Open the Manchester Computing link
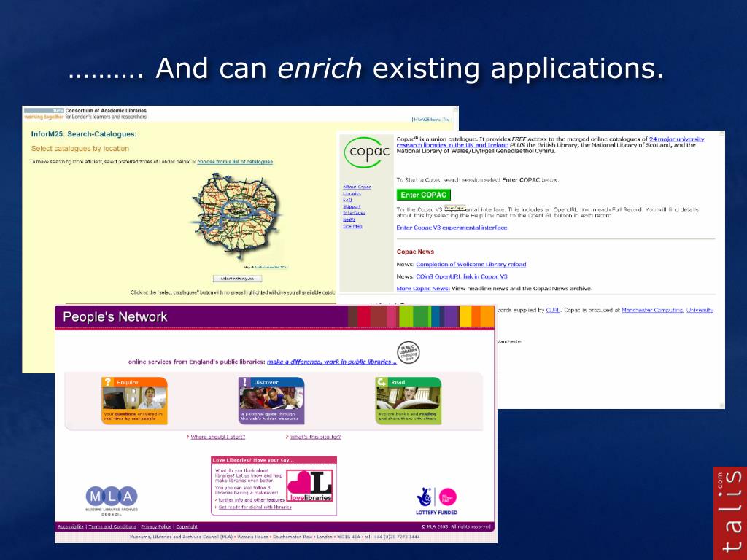The height and width of the screenshot is (560, 747). (x=652, y=310)
